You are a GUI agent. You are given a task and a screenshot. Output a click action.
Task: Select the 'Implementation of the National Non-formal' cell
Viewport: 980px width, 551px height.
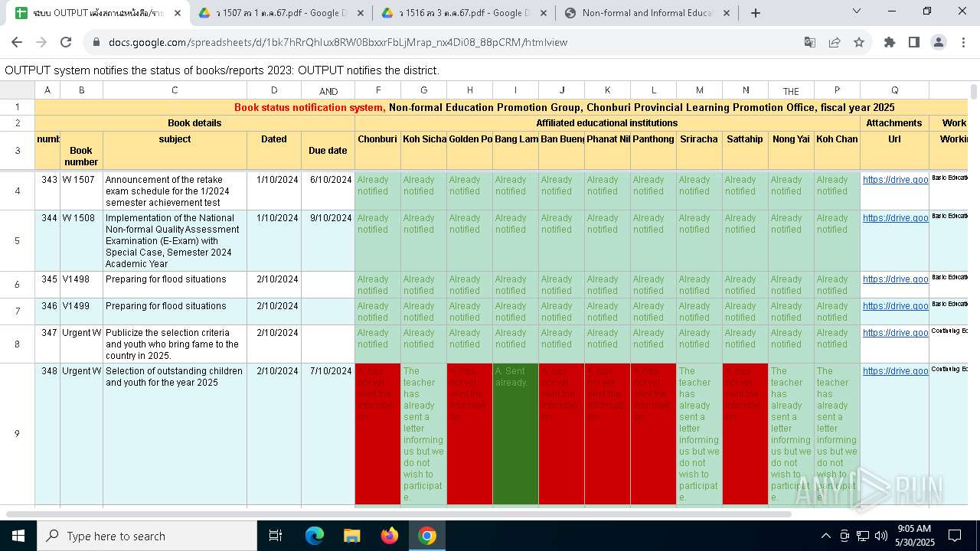click(175, 241)
